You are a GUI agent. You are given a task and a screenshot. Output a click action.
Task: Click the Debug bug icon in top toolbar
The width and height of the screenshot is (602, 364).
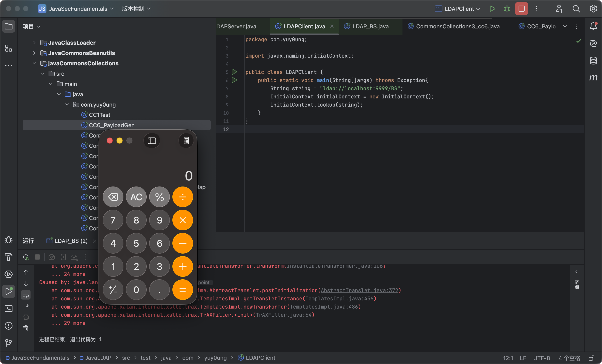pyautogui.click(x=507, y=9)
